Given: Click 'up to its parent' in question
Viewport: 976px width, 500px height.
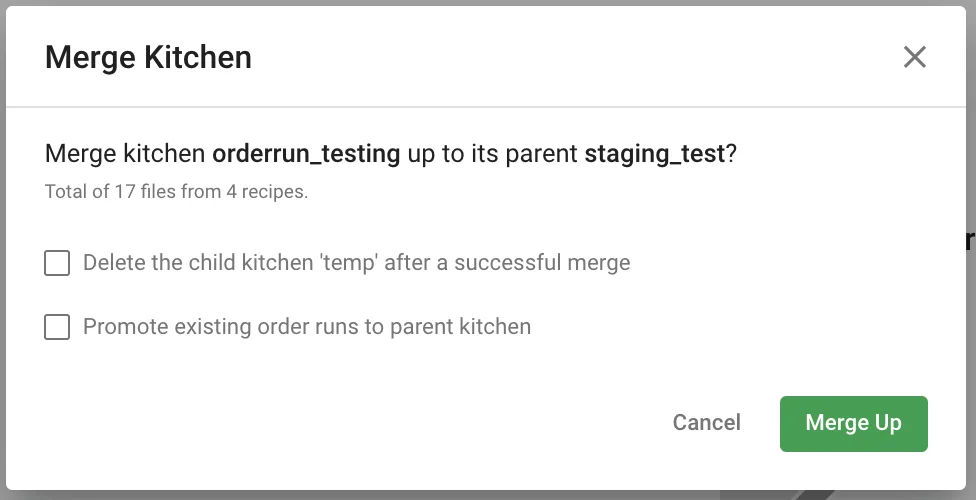Looking at the screenshot, I should coord(492,155).
